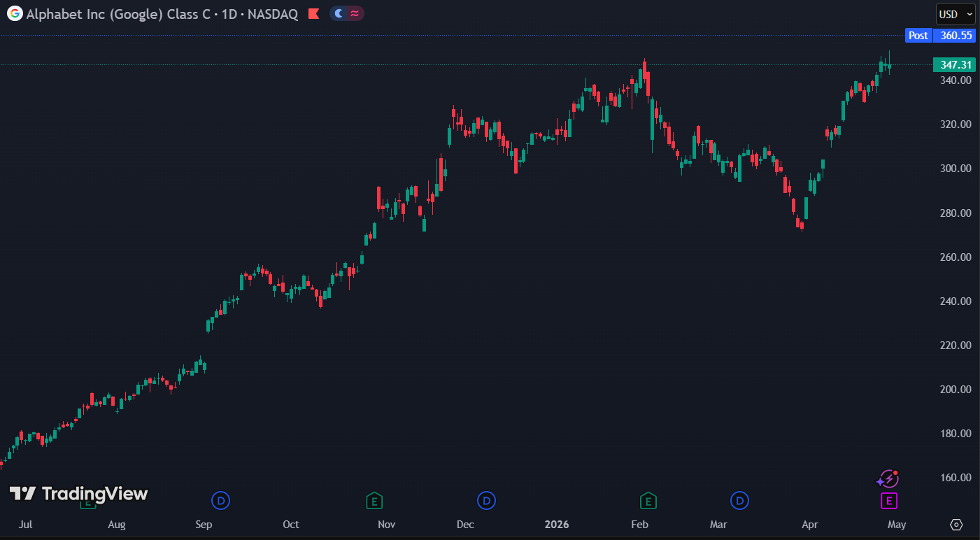
Task: Click the dividend D marker near March
Action: pyautogui.click(x=739, y=501)
